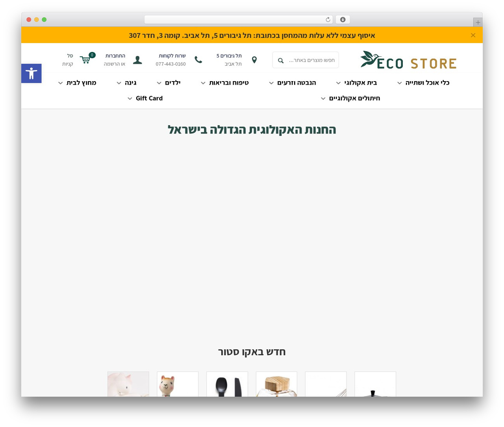The width and height of the screenshot is (504, 427).
Task: Click the 077-443-0160 phone number
Action: click(x=170, y=64)
